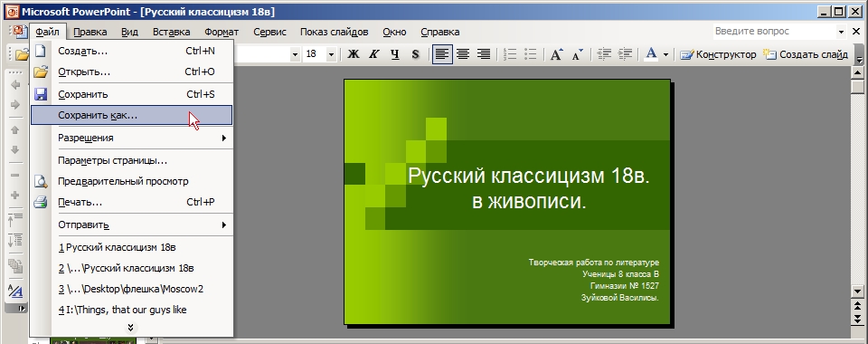The image size is (868, 344).
Task: Click the Collapse All outline icon
Action: (x=15, y=220)
